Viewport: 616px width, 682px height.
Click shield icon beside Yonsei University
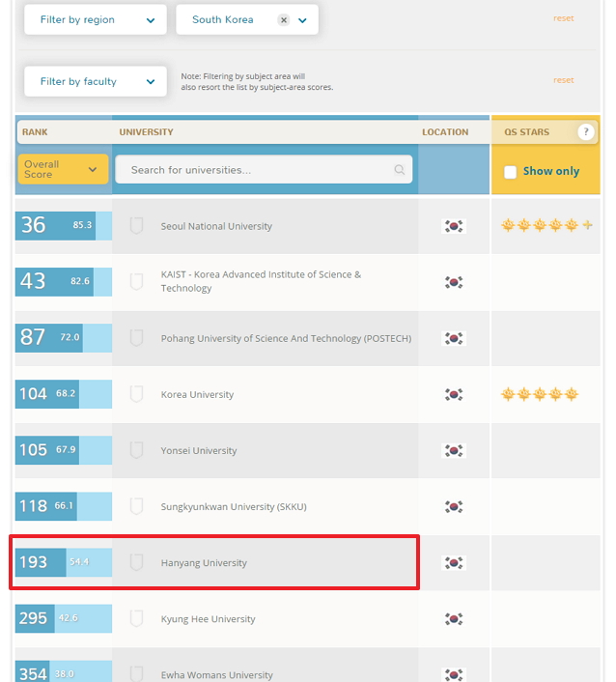point(136,450)
